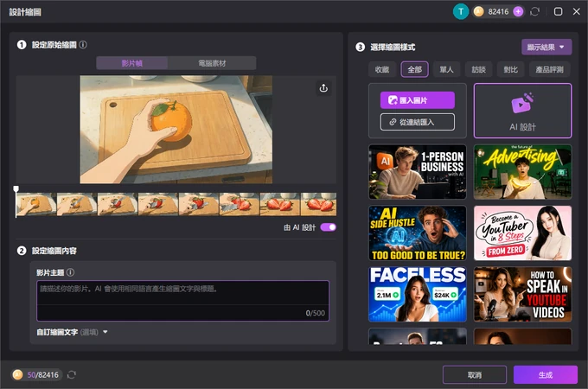
Task: Click the 82416 credits balance in the title bar
Action: point(498,11)
